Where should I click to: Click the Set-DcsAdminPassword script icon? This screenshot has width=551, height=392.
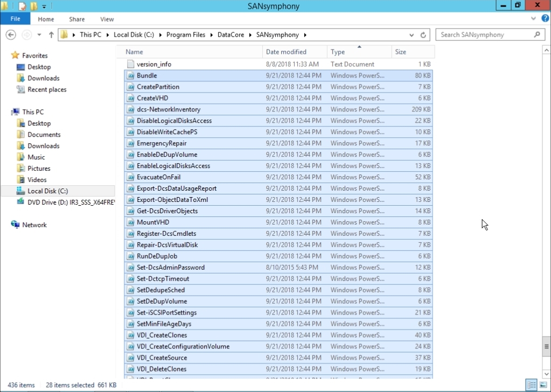[x=130, y=267]
